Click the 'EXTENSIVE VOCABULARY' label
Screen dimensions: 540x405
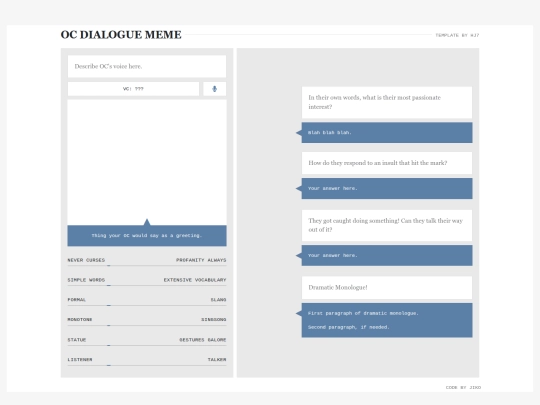pyautogui.click(x=195, y=280)
